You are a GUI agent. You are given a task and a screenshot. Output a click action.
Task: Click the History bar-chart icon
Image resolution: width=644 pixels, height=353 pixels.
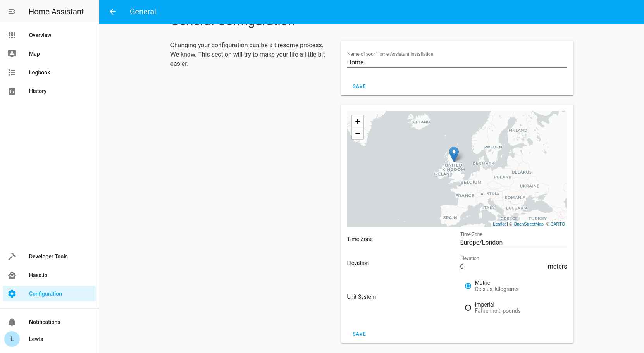tap(12, 91)
